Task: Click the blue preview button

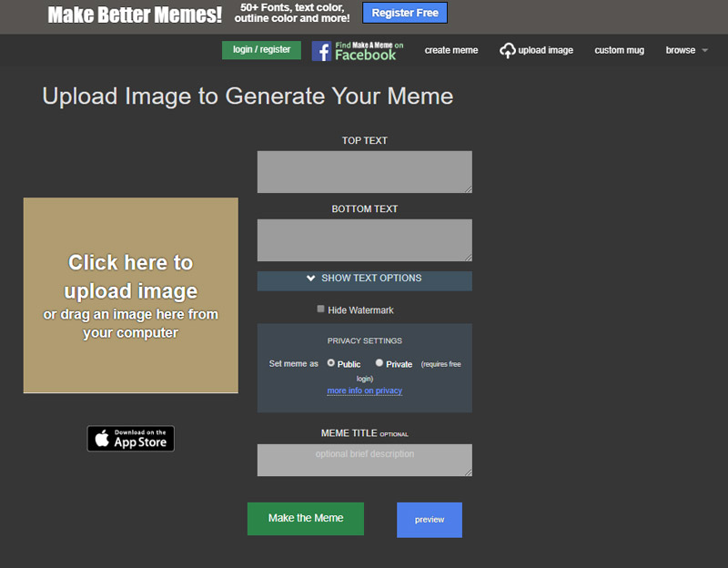Action: point(430,520)
